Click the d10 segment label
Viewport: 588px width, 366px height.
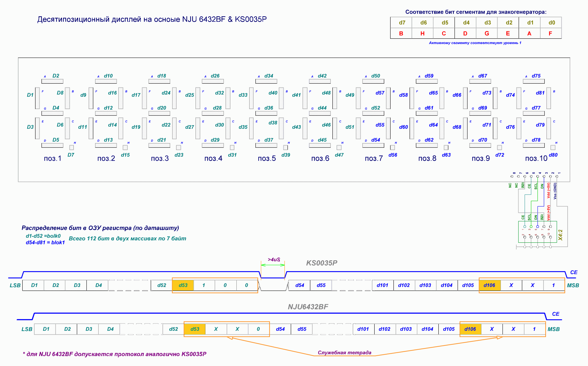108,76
